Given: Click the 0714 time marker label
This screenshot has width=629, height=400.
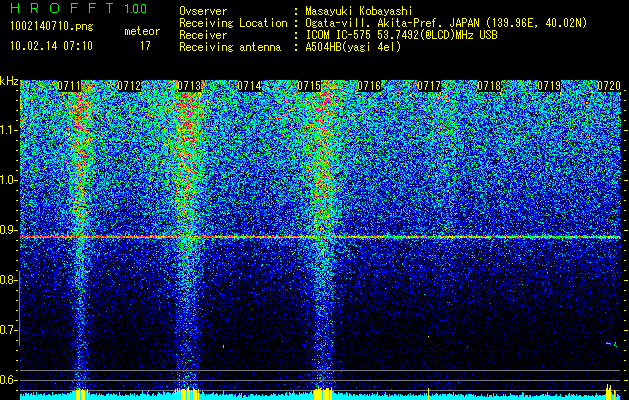Looking at the screenshot, I should coord(249,86).
